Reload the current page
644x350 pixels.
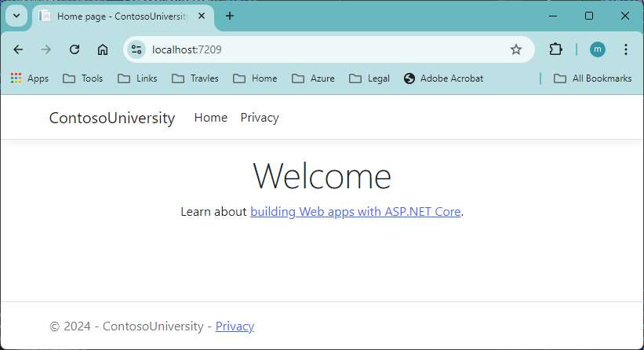pos(75,49)
